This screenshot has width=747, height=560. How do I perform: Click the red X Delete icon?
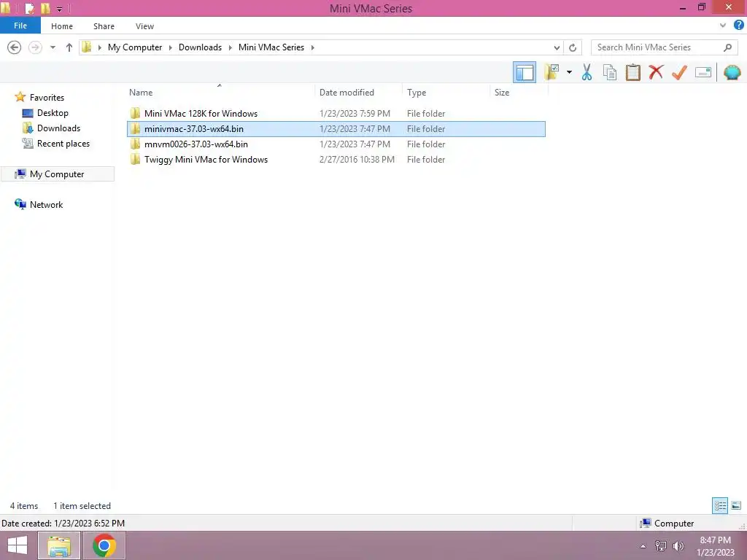[x=656, y=72]
